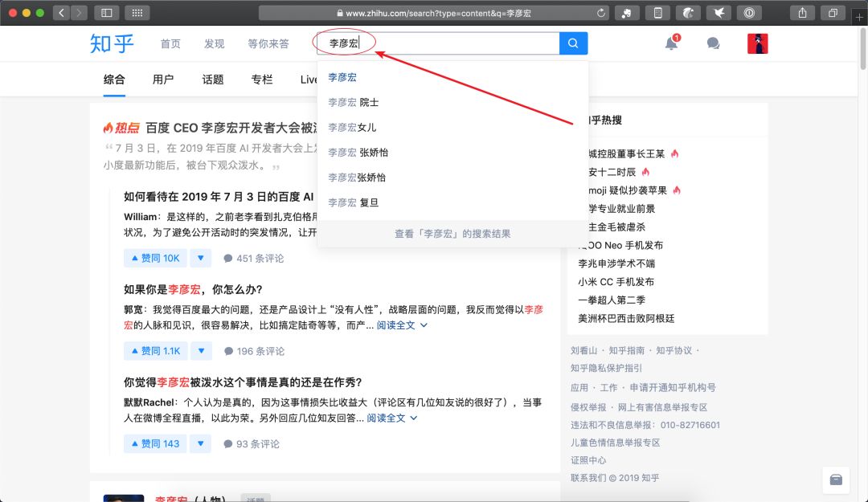Open hot search emoji 疑似抄袭苹果

628,190
